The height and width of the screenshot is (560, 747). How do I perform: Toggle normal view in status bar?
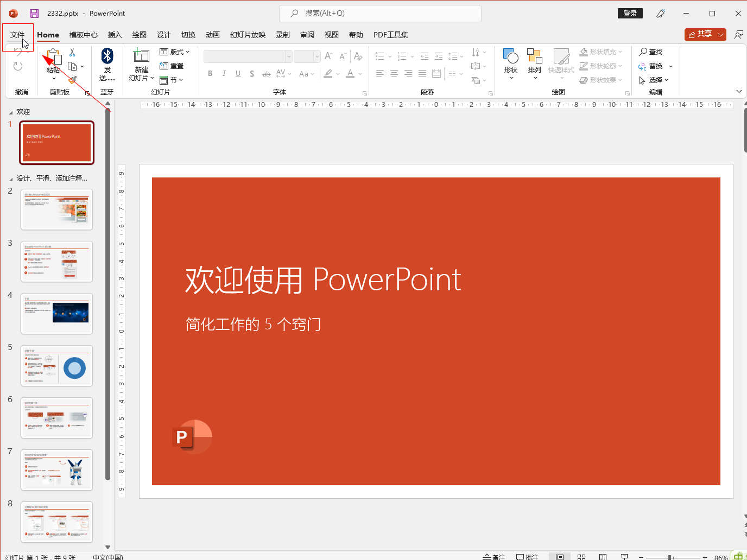(x=560, y=557)
